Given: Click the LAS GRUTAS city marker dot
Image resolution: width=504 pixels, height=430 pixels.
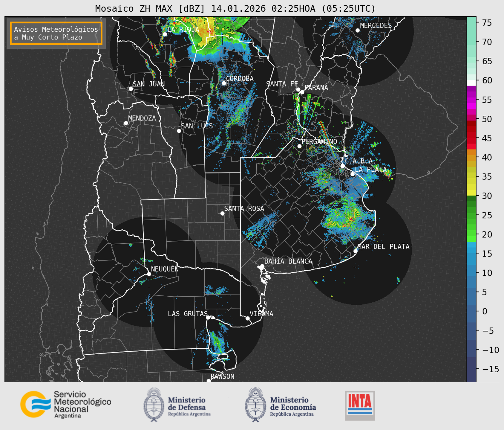Looking at the screenshot, I should point(208,318).
